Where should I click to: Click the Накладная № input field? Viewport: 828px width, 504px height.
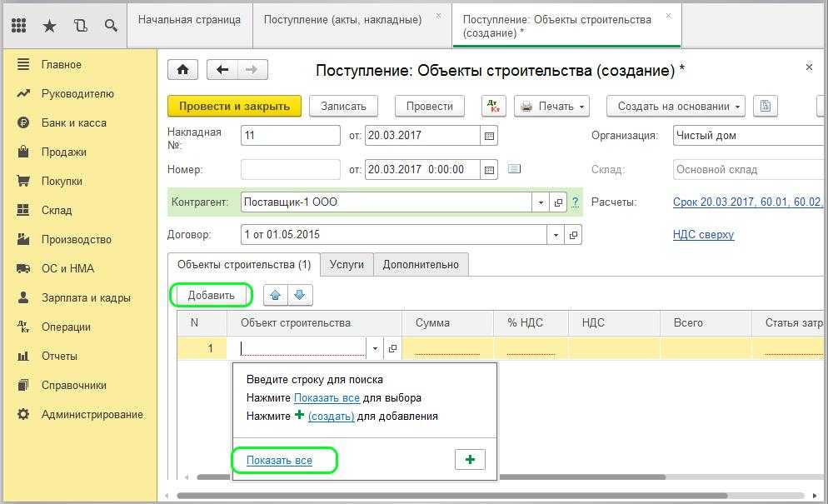290,136
